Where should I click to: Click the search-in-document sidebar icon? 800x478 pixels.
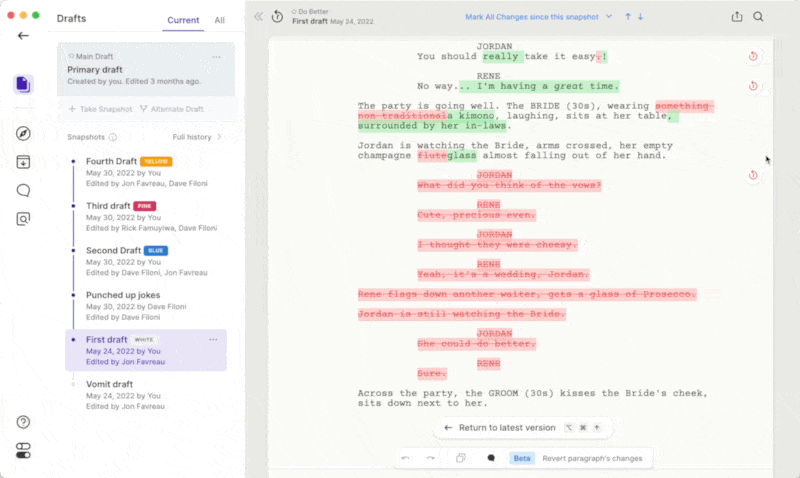pyautogui.click(x=23, y=218)
